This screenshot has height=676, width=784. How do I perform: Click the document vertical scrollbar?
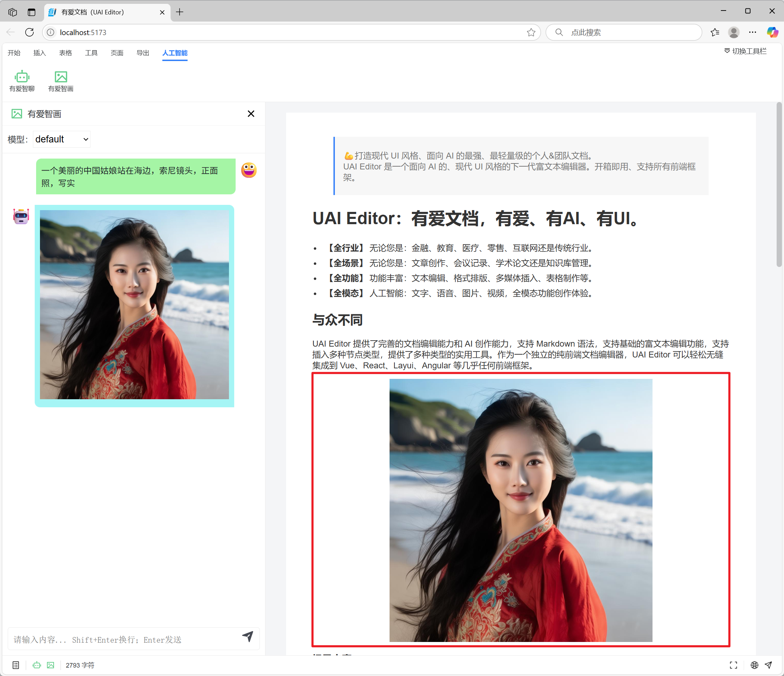[x=779, y=186]
